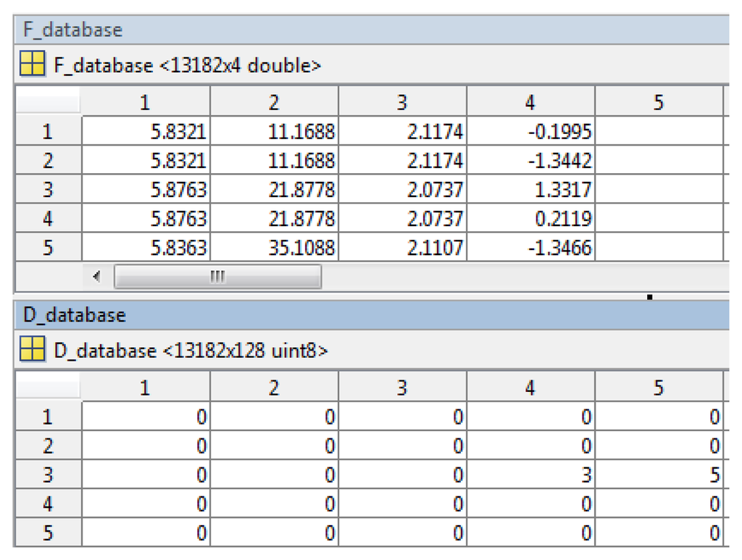Select row 3 cell 21.8778 in F_database
This screenshot has width=742, height=560.
[x=274, y=189]
